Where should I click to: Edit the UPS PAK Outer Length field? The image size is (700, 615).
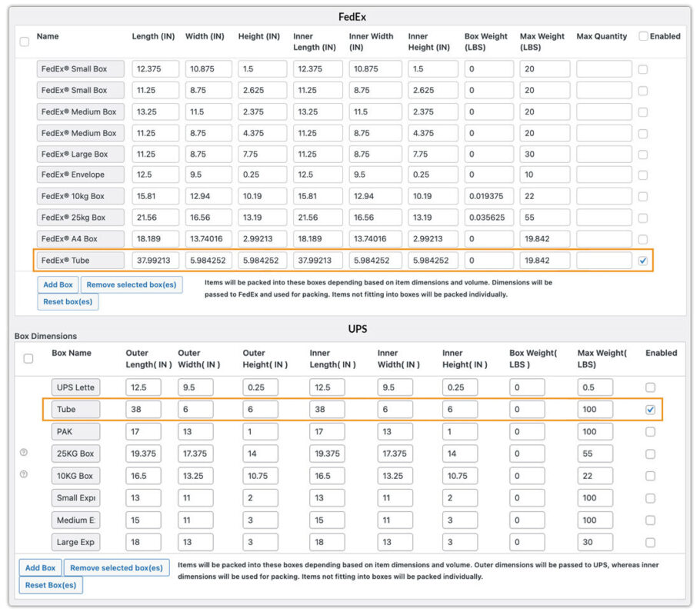[x=143, y=431]
